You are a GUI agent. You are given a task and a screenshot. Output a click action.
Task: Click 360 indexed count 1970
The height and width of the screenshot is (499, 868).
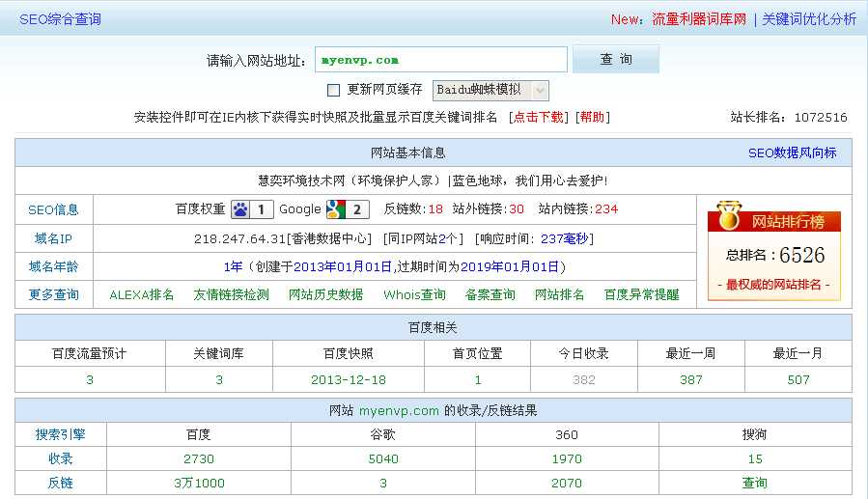point(567,459)
